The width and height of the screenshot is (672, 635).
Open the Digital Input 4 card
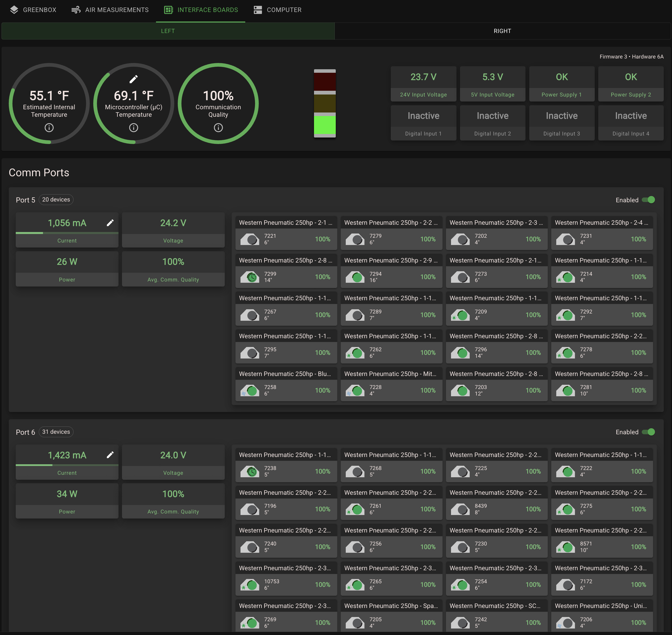coord(631,123)
